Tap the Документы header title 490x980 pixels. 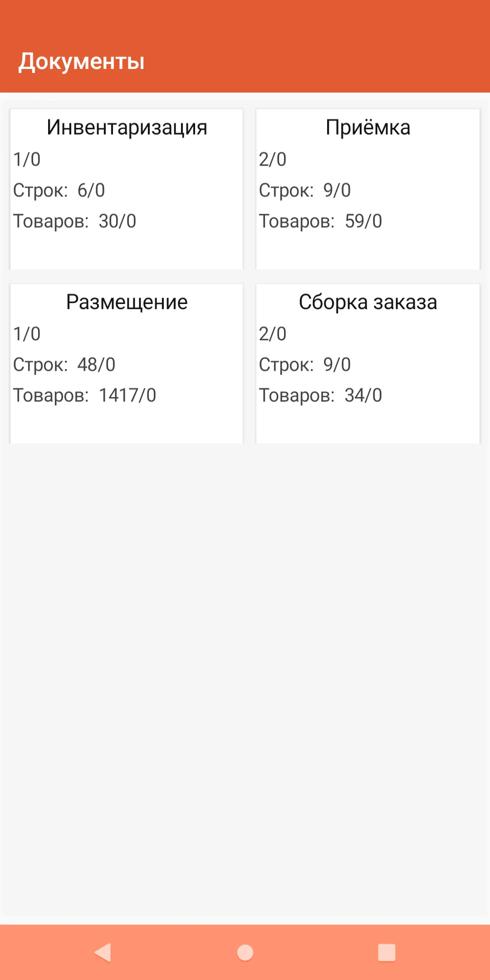(82, 61)
